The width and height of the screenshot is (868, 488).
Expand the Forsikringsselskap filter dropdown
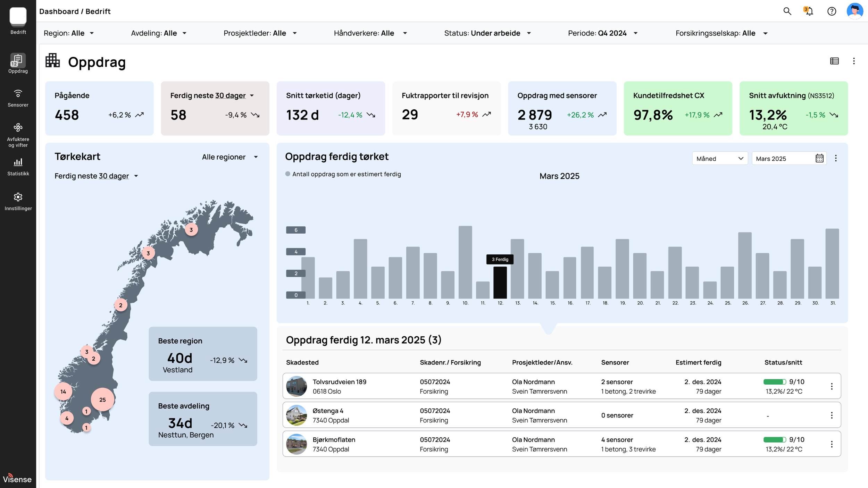pos(721,33)
